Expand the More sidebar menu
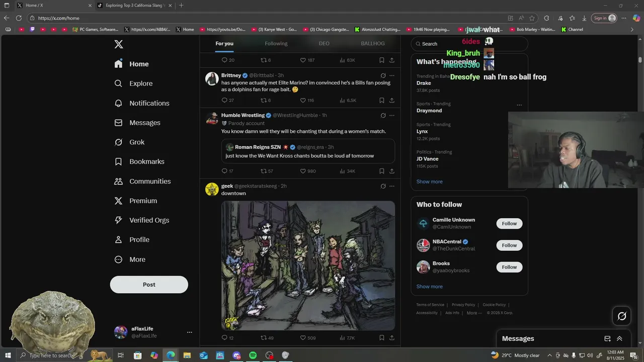The height and width of the screenshot is (362, 644). pyautogui.click(x=130, y=259)
